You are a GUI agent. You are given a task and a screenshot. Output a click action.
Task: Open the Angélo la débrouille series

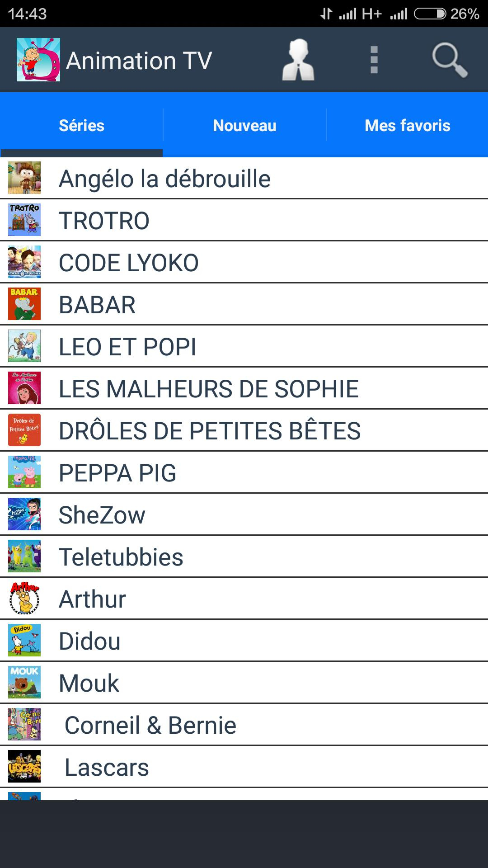click(165, 179)
